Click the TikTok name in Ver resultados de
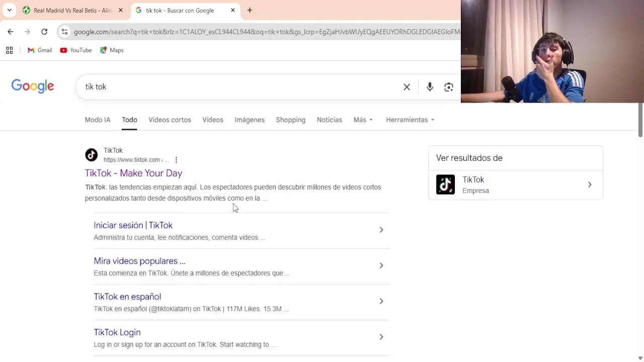Viewport: 644px width, 362px height. [x=473, y=179]
